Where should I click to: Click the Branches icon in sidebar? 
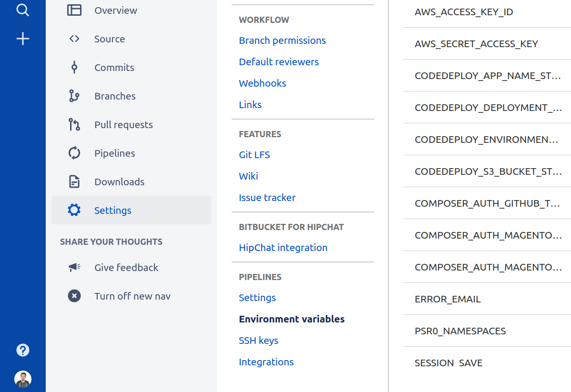[74, 96]
